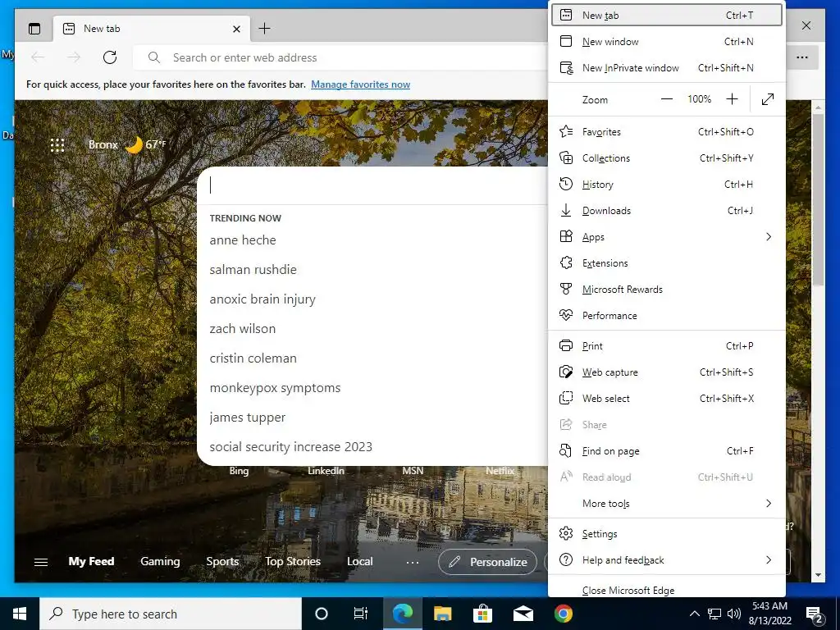Screen dimensions: 840x630
Task: Open the Mail app taskbar icon
Action: [x=523, y=614]
